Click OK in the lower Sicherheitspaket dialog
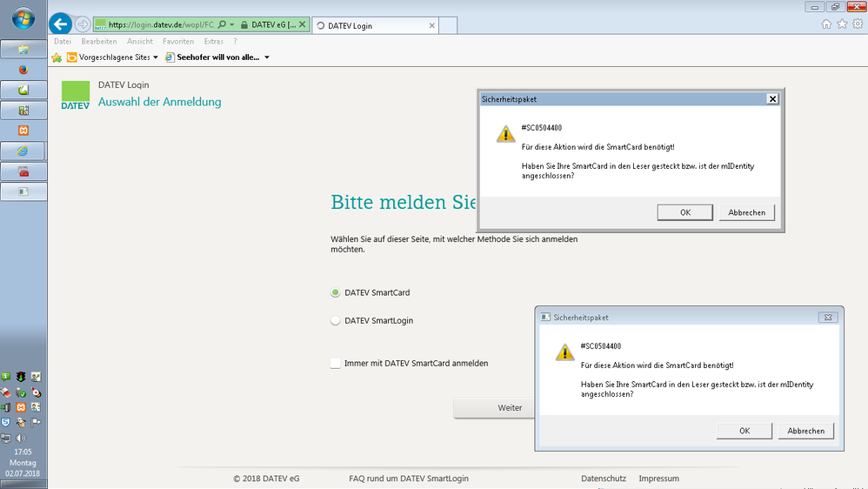Image resolution: width=868 pixels, height=489 pixels. click(x=744, y=431)
